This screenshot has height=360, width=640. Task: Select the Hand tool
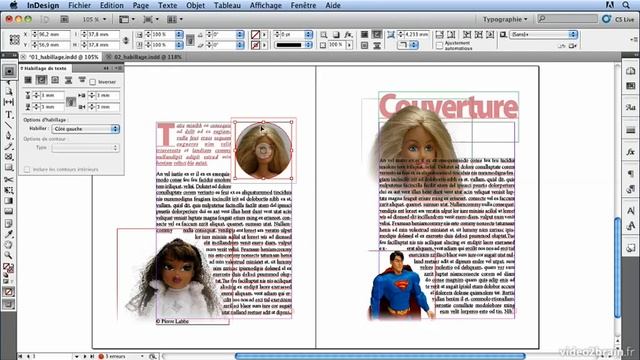(x=9, y=245)
